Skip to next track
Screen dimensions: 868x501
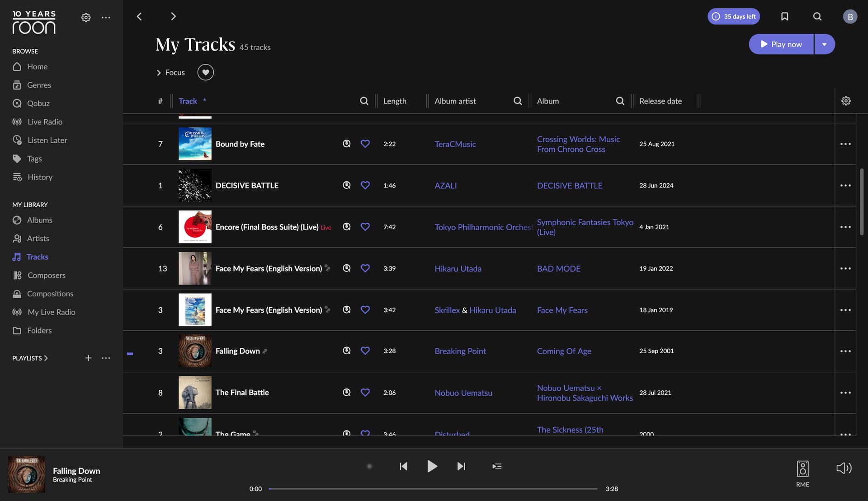(x=461, y=466)
